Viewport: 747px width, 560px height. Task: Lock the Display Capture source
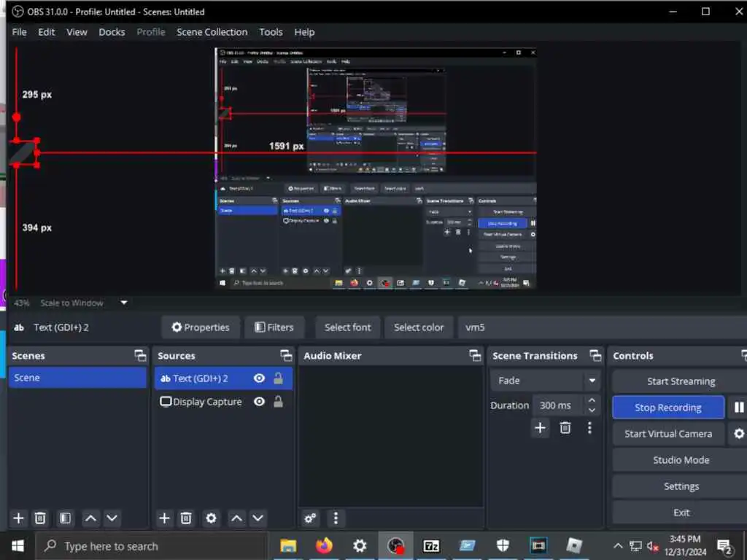click(x=278, y=402)
